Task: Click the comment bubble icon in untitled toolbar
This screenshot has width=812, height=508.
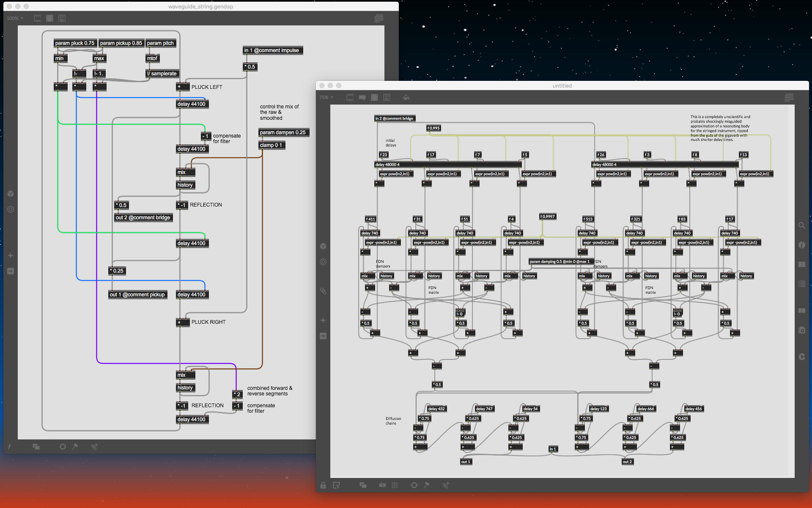Action: pos(362,97)
